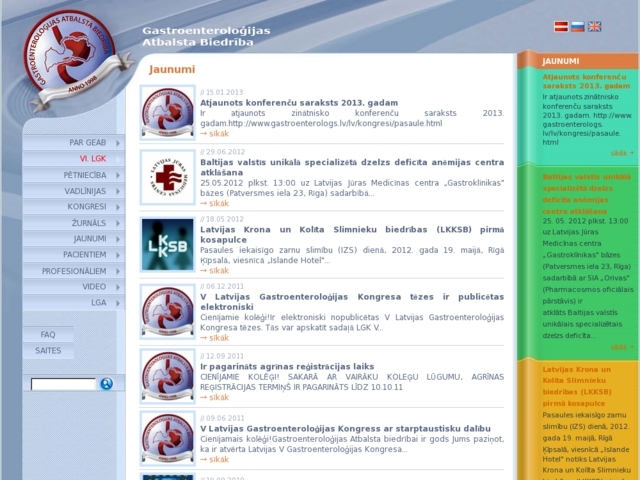640x480 pixels.
Task: Switch site language to English flag
Action: [x=594, y=27]
